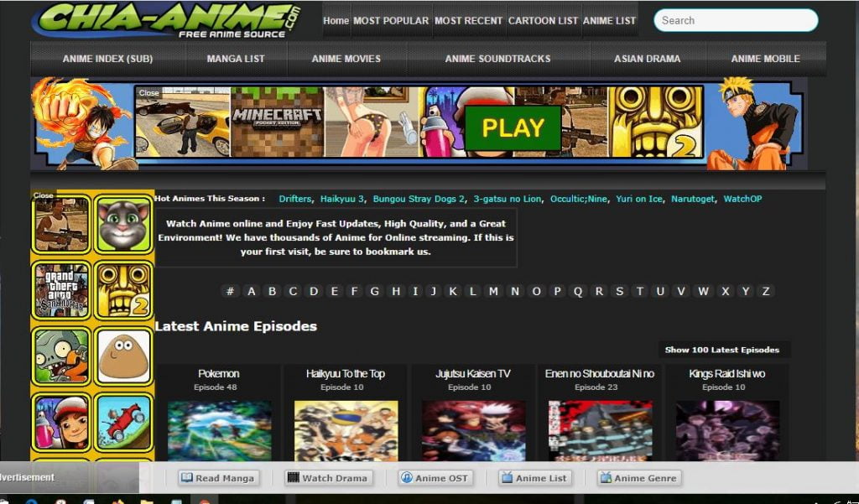The image size is (859, 504).
Task: Open the Pokemon Episode 48 title
Action: tap(219, 374)
